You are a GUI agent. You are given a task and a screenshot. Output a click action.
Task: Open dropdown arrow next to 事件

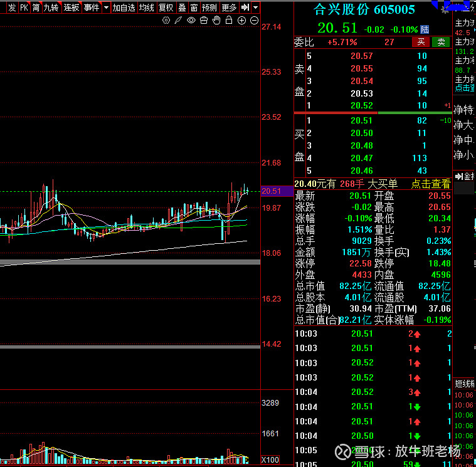[x=106, y=8]
